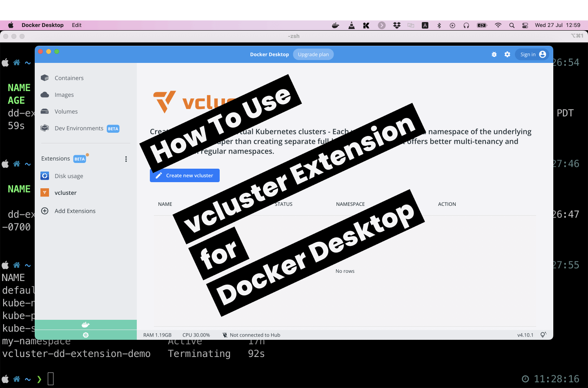Screen dimensions: 588x388
Task: Open Dev Environments from the sidebar
Action: (78, 128)
